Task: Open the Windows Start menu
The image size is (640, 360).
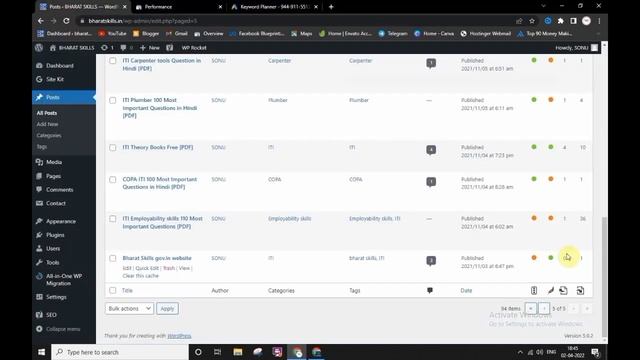Action: (x=42, y=352)
